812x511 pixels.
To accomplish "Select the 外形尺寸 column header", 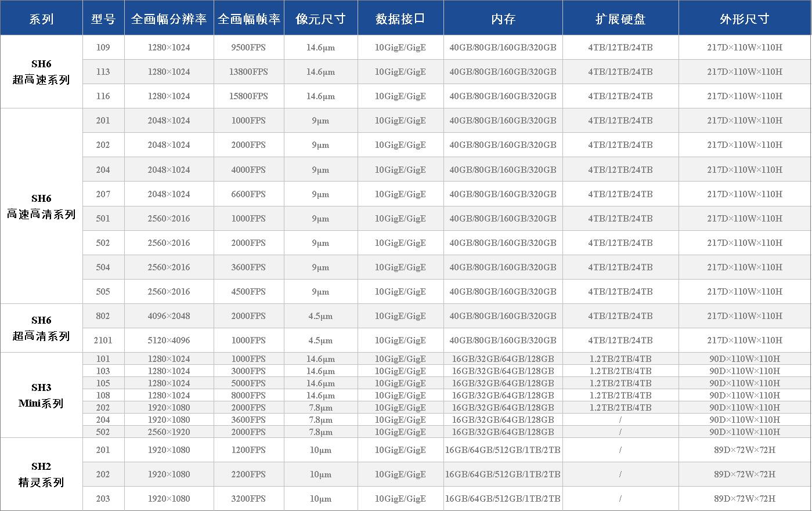I will pyautogui.click(x=745, y=18).
